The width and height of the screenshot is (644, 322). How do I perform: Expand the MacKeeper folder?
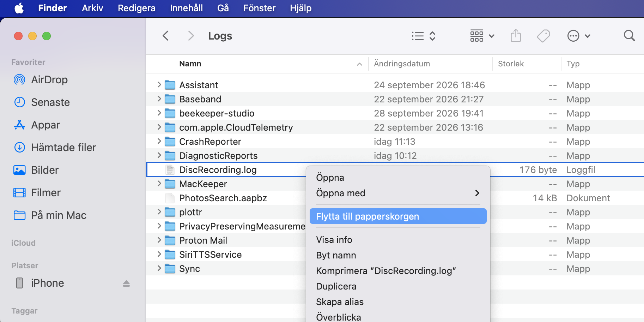[x=159, y=184]
